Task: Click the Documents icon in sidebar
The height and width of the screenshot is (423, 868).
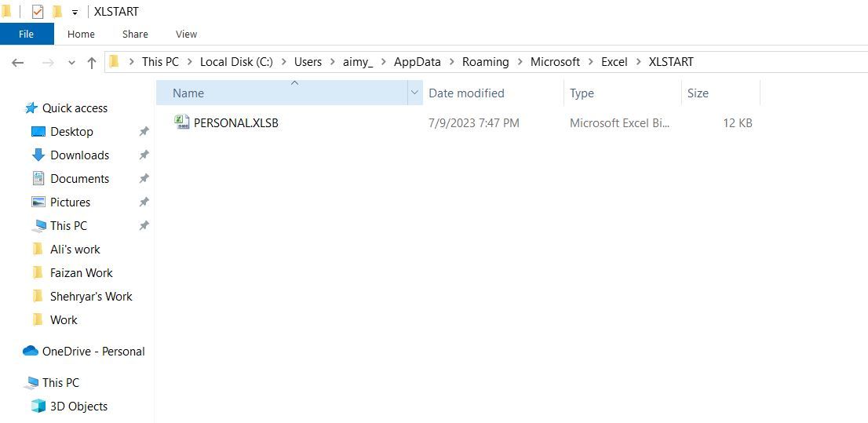Action: 38,178
